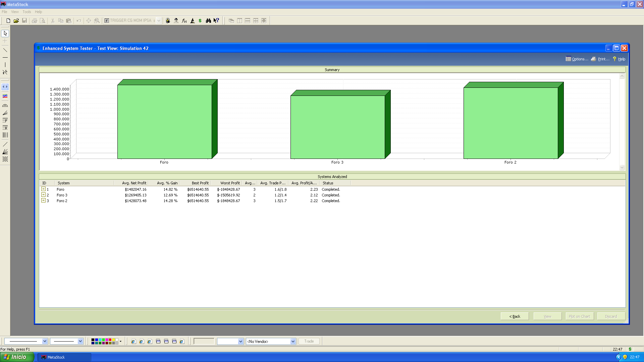This screenshot has height=362, width=644.
Task: Click the Foro 3 bar in chart
Action: pyautogui.click(x=338, y=127)
